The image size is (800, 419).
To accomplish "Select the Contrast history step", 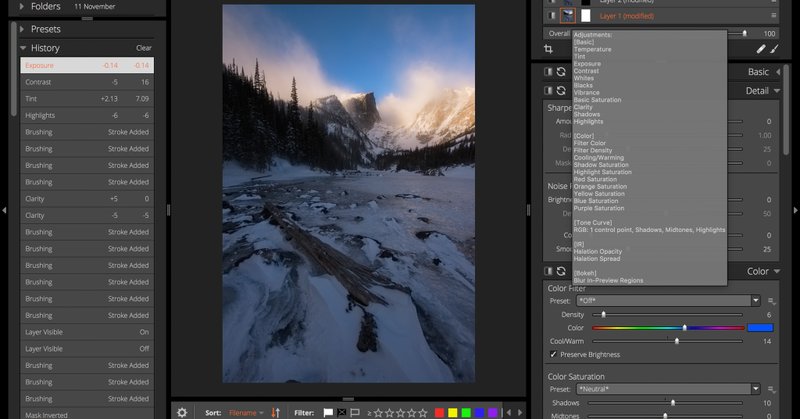I will pos(87,82).
